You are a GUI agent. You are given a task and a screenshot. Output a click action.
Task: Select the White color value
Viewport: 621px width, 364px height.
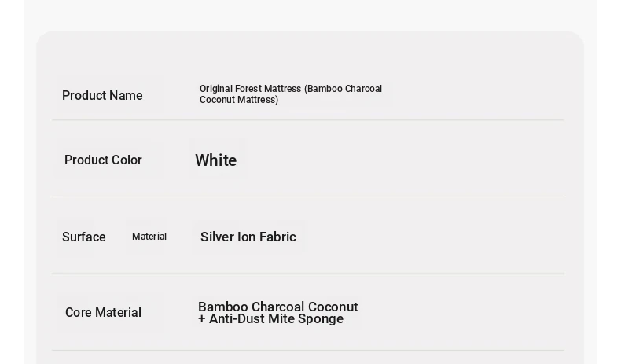[215, 160]
